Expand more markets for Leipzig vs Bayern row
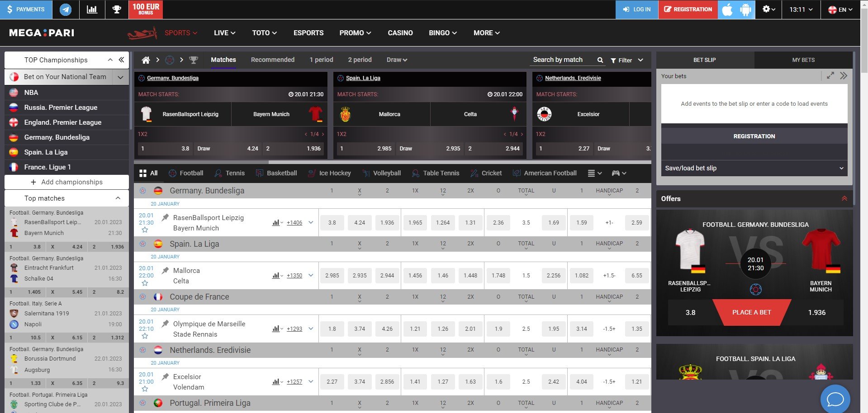The height and width of the screenshot is (413, 868). [311, 222]
